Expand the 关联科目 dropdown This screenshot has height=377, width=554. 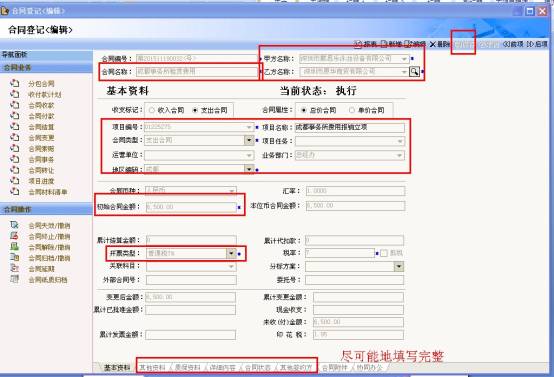click(x=231, y=266)
